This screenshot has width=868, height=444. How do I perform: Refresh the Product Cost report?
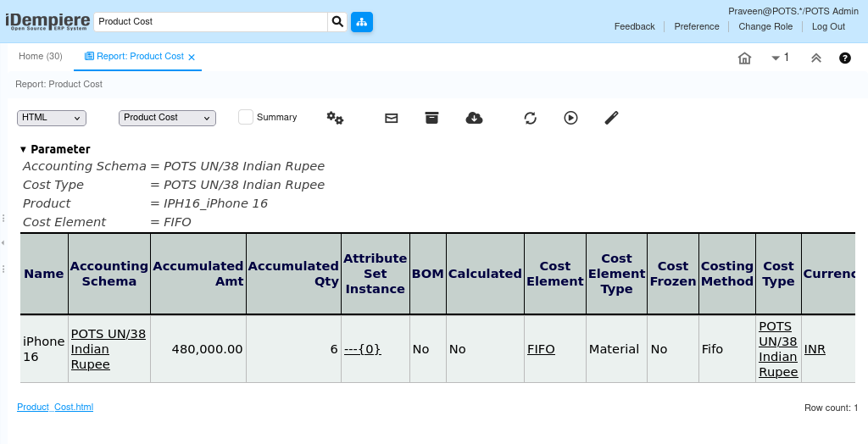pos(531,118)
